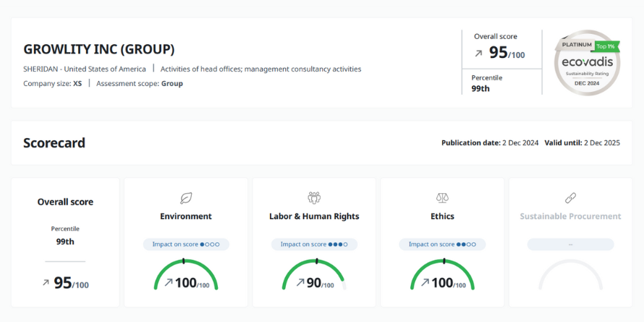This screenshot has width=644, height=322.
Task: Click trend arrow next to Labor 90 score
Action: tap(300, 282)
